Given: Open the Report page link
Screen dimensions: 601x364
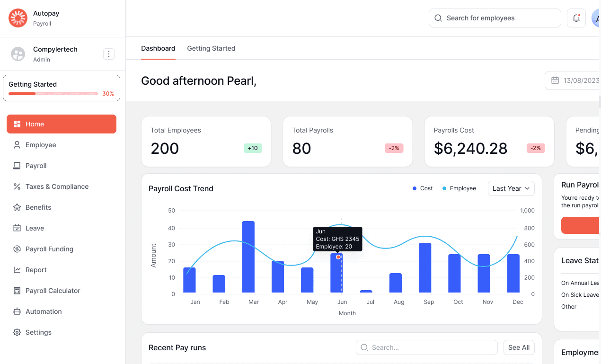Looking at the screenshot, I should pos(36,270).
